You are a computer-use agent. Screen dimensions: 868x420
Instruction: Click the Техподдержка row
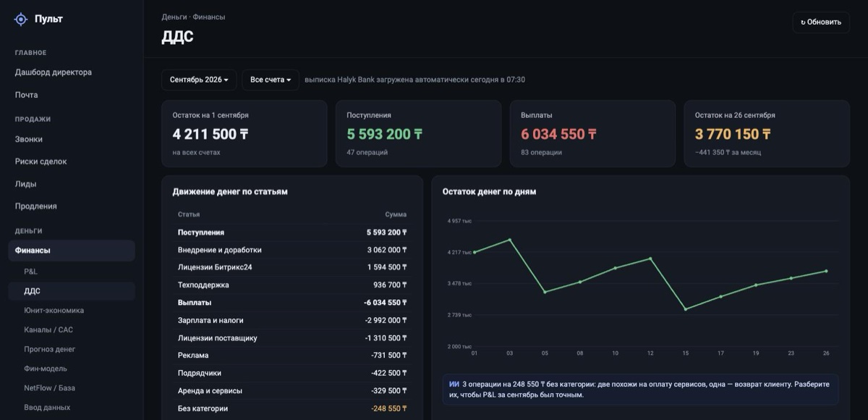click(x=292, y=285)
